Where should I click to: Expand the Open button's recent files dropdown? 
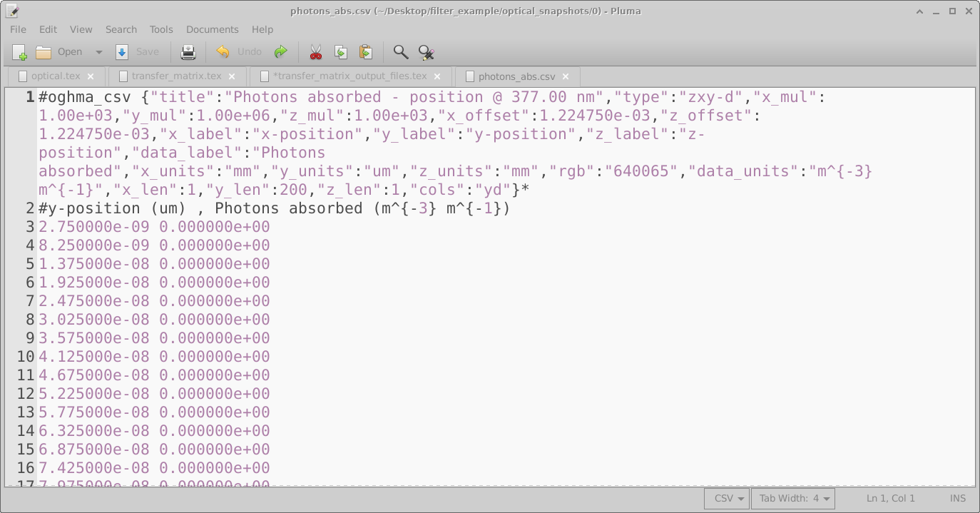pyautogui.click(x=98, y=51)
